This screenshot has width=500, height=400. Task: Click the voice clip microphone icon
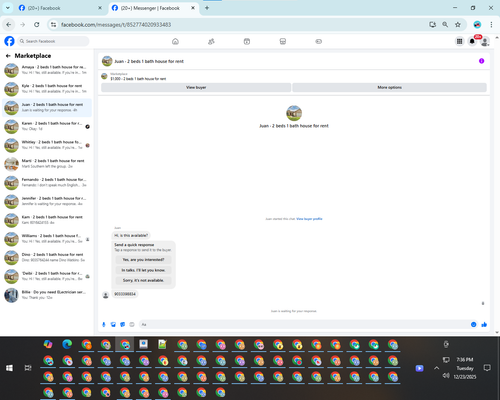pos(104,324)
